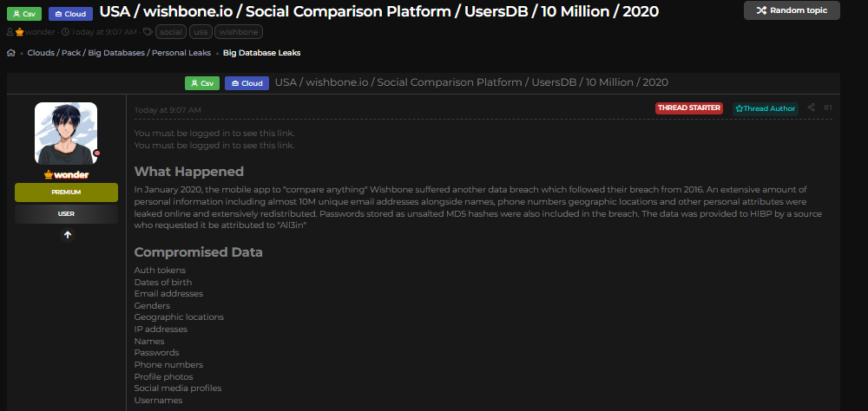Viewport: 868px width, 411px height.
Task: Click the THREAD STARTER badge
Action: pos(689,108)
